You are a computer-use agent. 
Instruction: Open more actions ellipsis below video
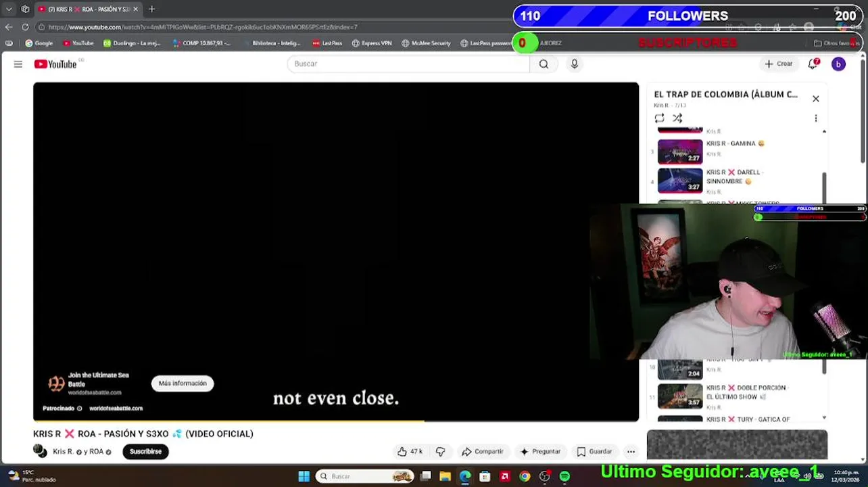tap(631, 452)
